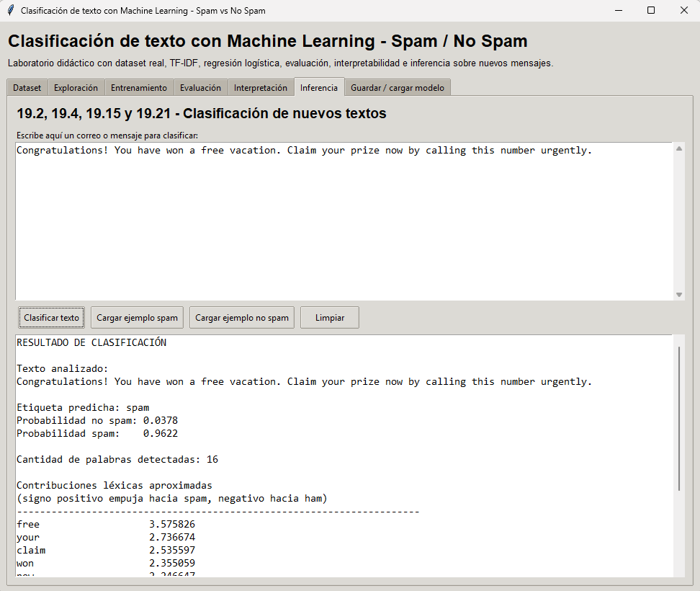
Task: Select the Entrenamiento tab
Action: (x=139, y=87)
